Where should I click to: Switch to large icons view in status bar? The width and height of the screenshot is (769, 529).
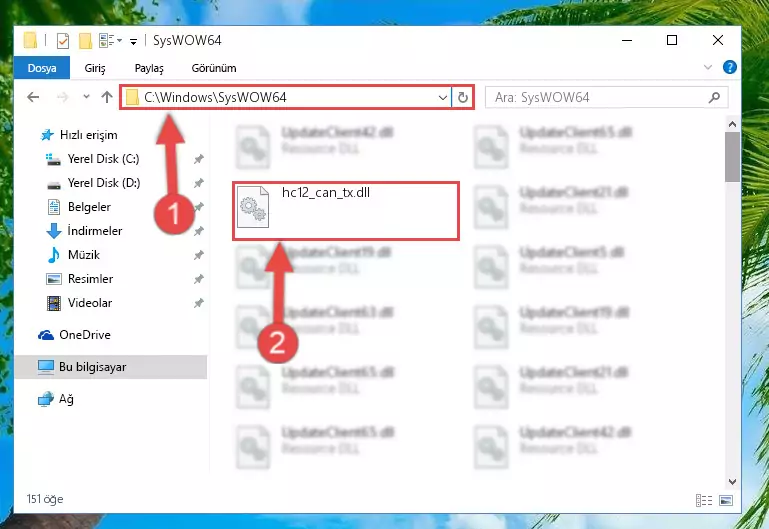coord(726,501)
